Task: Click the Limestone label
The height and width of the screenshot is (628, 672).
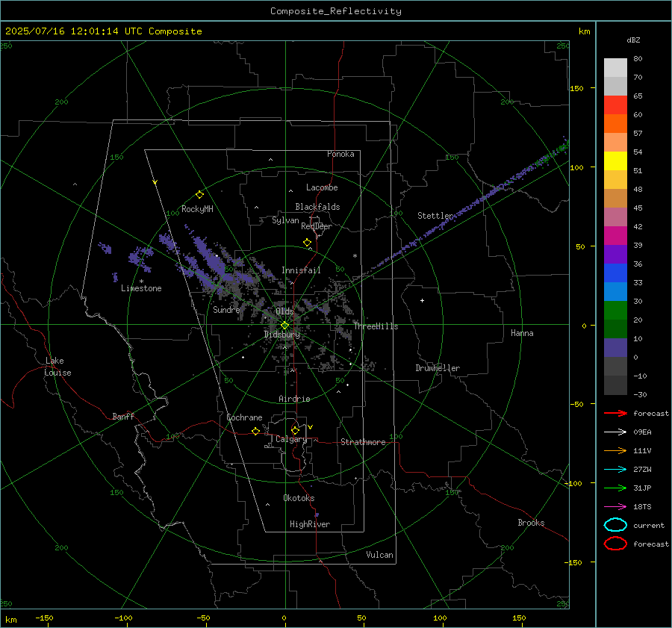Action: click(141, 288)
